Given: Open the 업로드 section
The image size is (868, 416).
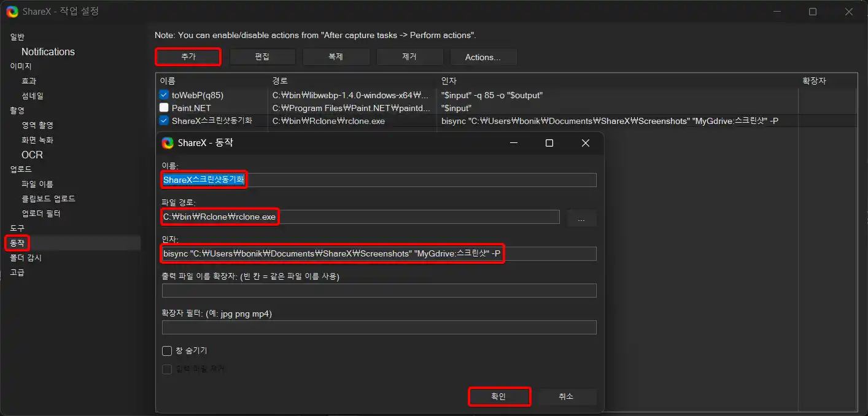Looking at the screenshot, I should (21, 169).
